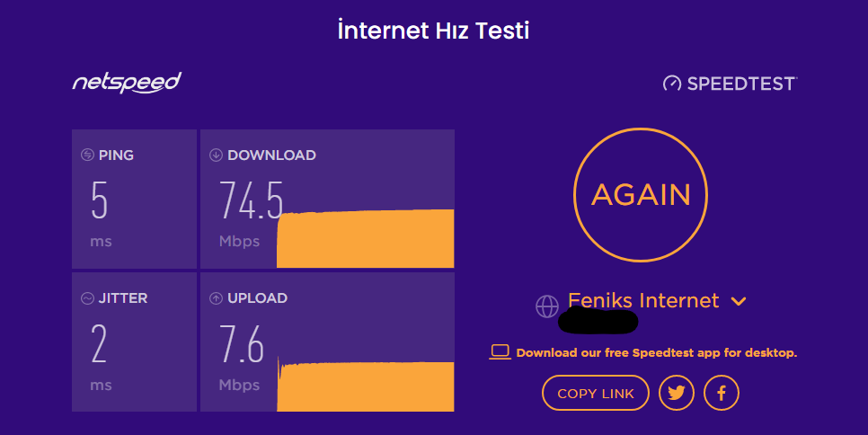
Task: Click the 5 ms ping result tile
Action: coord(134,199)
